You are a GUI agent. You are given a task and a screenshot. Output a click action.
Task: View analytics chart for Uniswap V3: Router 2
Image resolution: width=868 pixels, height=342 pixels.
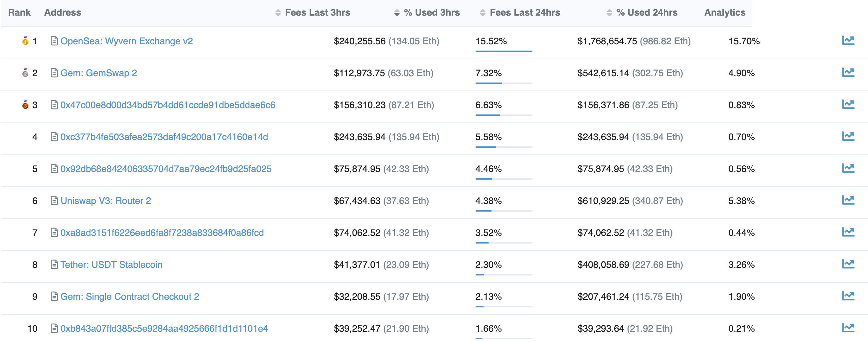[848, 200]
